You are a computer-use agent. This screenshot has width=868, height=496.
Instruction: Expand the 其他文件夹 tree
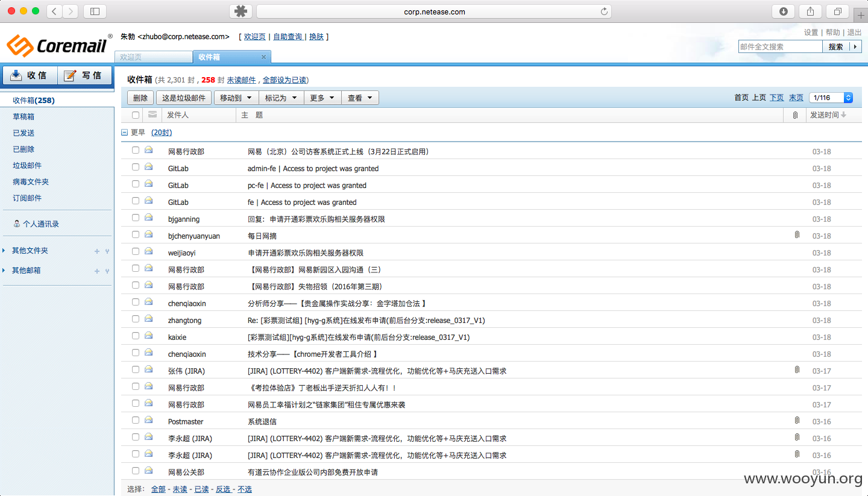pyautogui.click(x=4, y=251)
